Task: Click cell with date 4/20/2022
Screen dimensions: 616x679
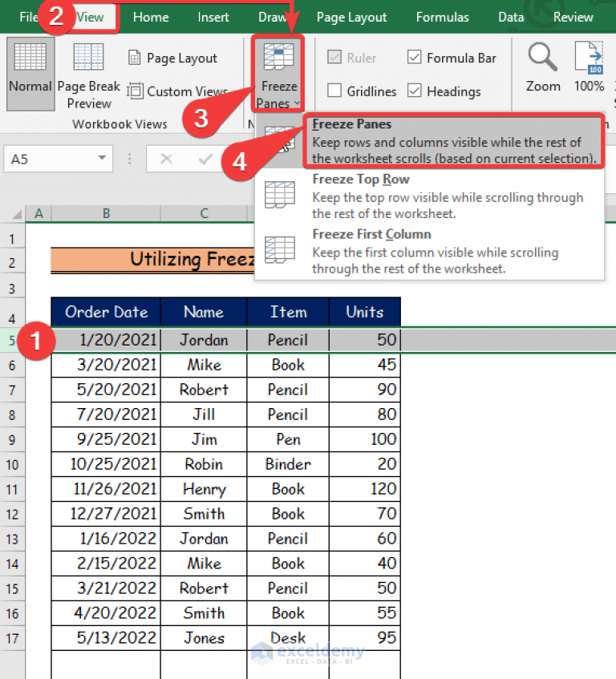Action: pyautogui.click(x=106, y=612)
